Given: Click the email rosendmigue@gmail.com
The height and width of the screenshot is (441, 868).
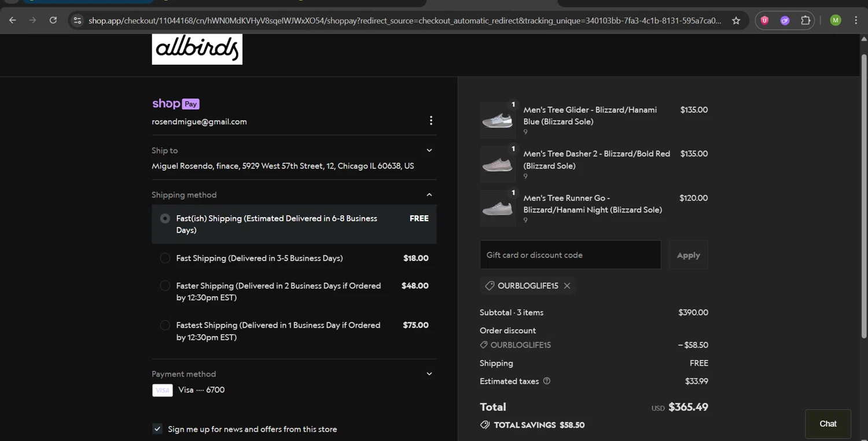Looking at the screenshot, I should tap(200, 122).
